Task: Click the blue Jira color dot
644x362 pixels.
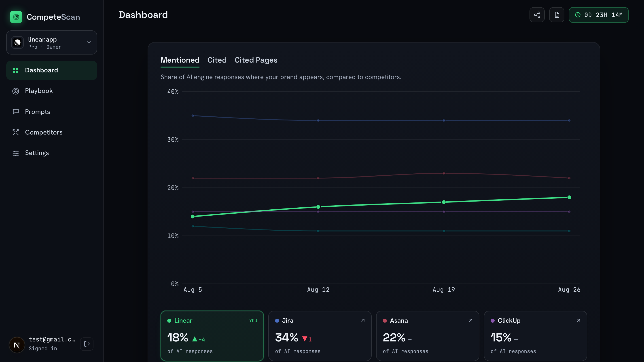Action: coord(277,321)
